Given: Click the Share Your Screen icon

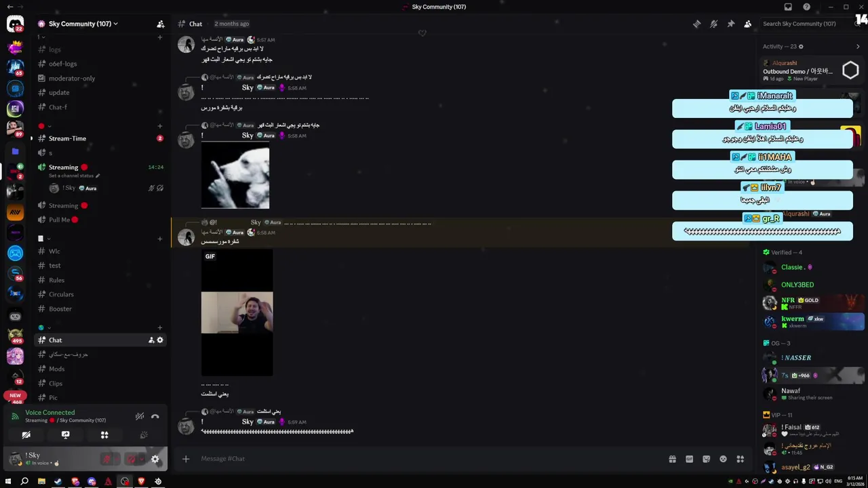Looking at the screenshot, I should (x=65, y=435).
